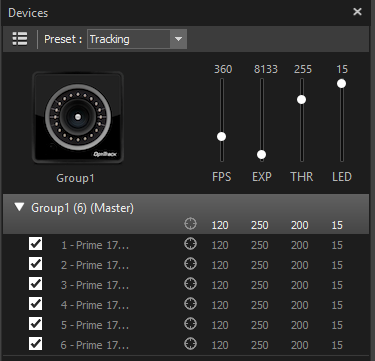Open the list view menu icon
The image size is (375, 361).
20,39
